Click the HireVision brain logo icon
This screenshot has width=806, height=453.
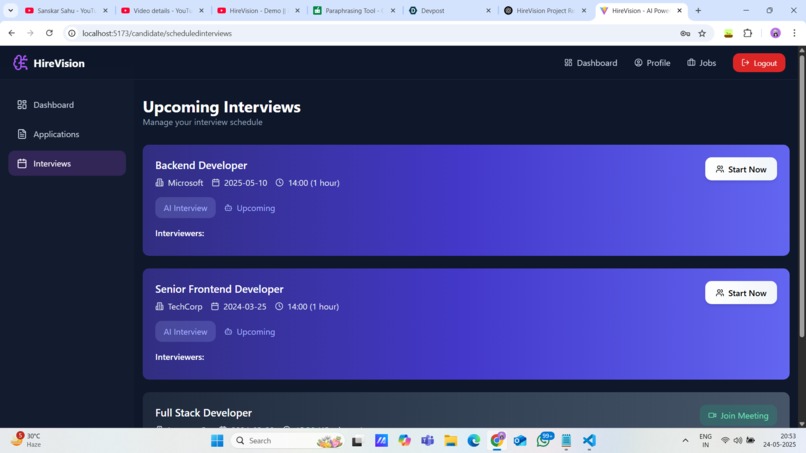point(20,63)
